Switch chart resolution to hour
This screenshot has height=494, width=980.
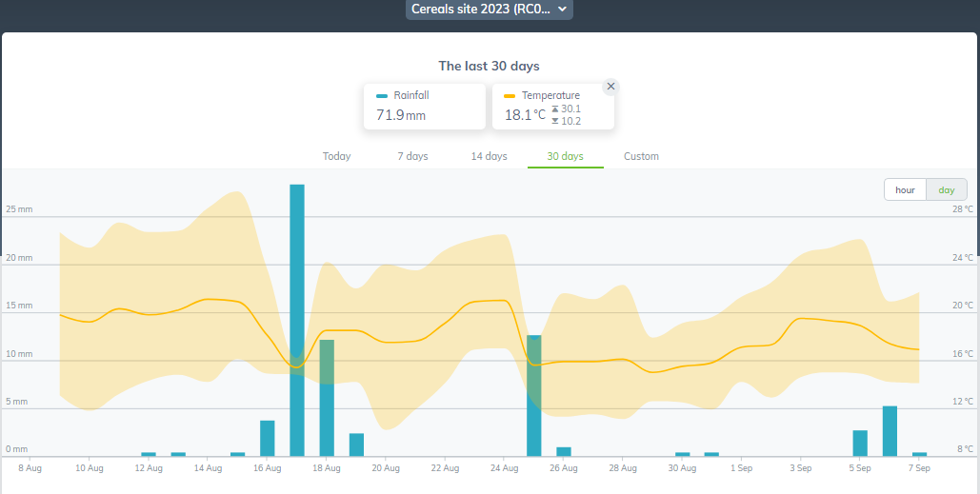pos(905,189)
